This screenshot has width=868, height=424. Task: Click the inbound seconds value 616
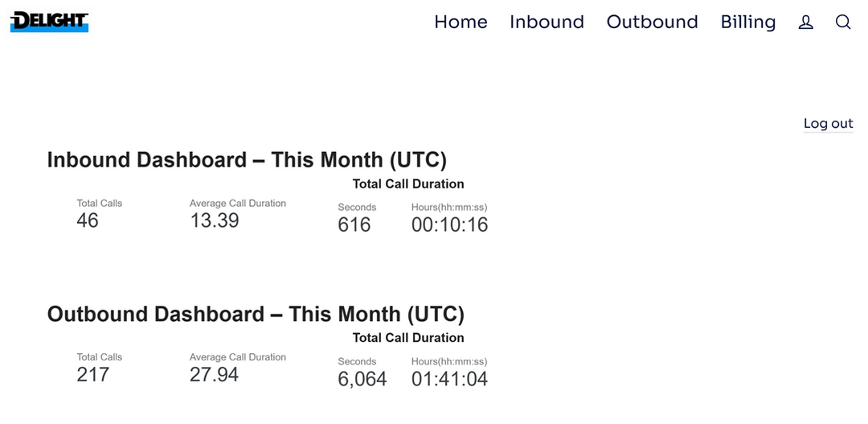354,224
